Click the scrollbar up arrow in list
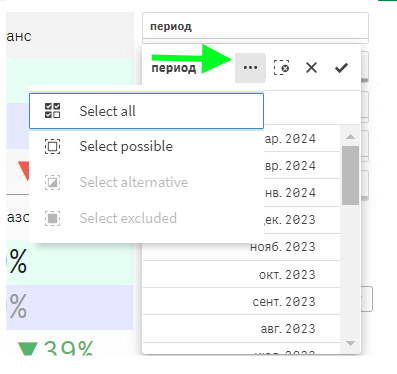Image resolution: width=397 pixels, height=374 pixels. 350,137
